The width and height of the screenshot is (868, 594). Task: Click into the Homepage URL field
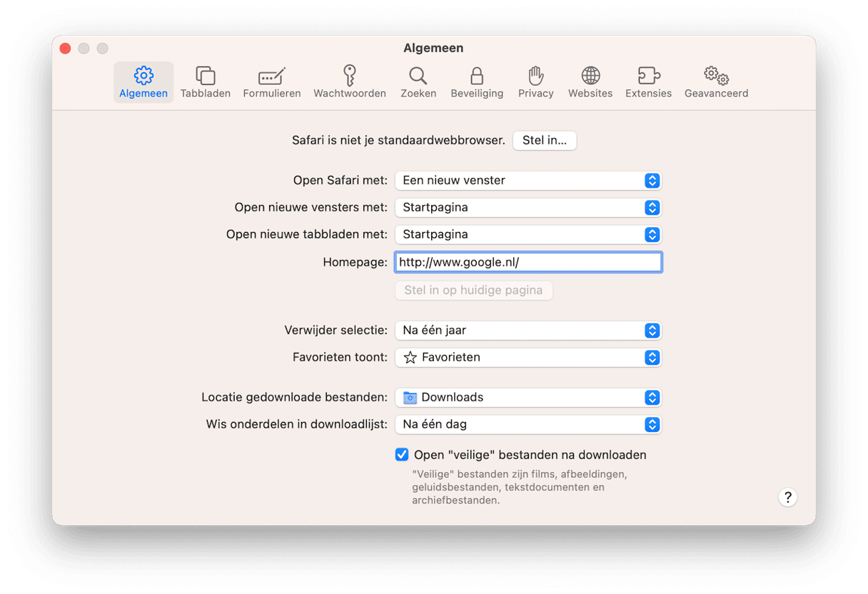pyautogui.click(x=528, y=262)
